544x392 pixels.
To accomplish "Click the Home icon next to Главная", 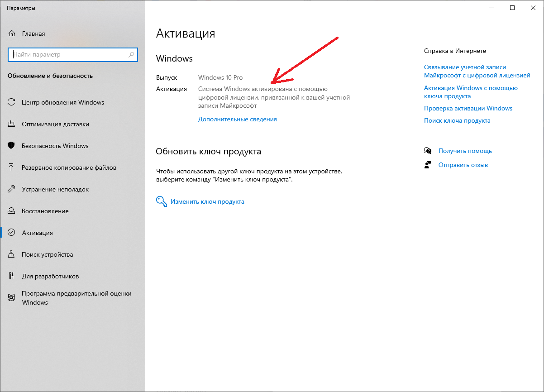I will click(x=12, y=33).
